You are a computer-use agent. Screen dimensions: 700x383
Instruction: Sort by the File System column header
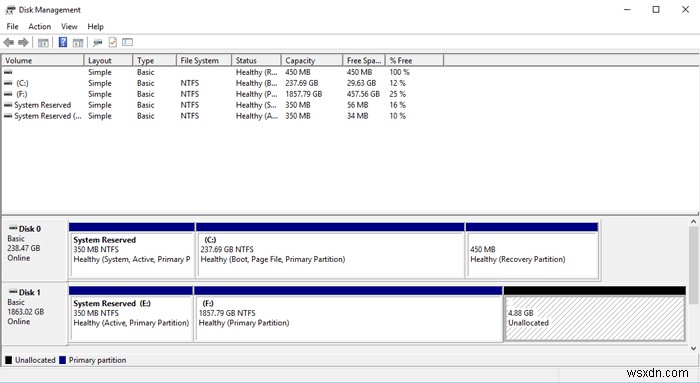204,60
